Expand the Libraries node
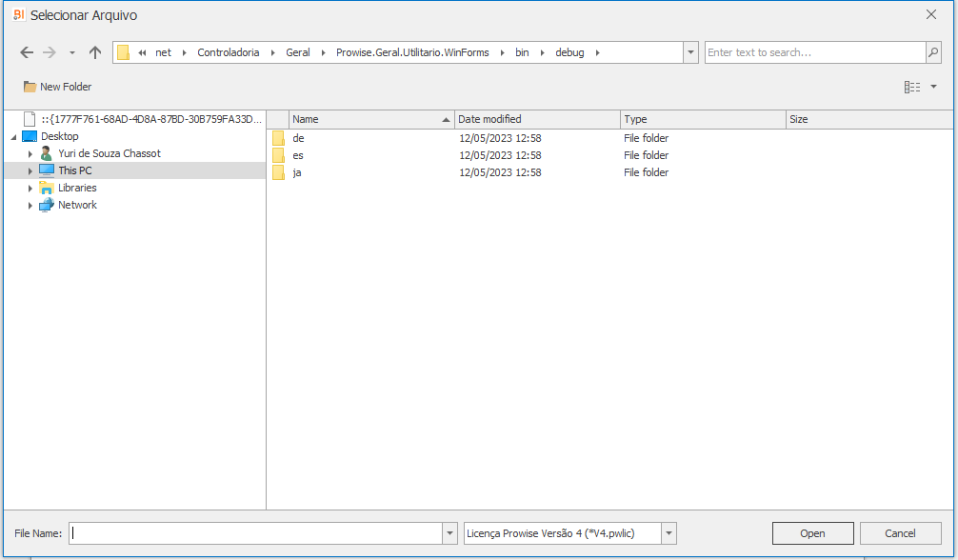The image size is (958, 560). [x=30, y=189]
